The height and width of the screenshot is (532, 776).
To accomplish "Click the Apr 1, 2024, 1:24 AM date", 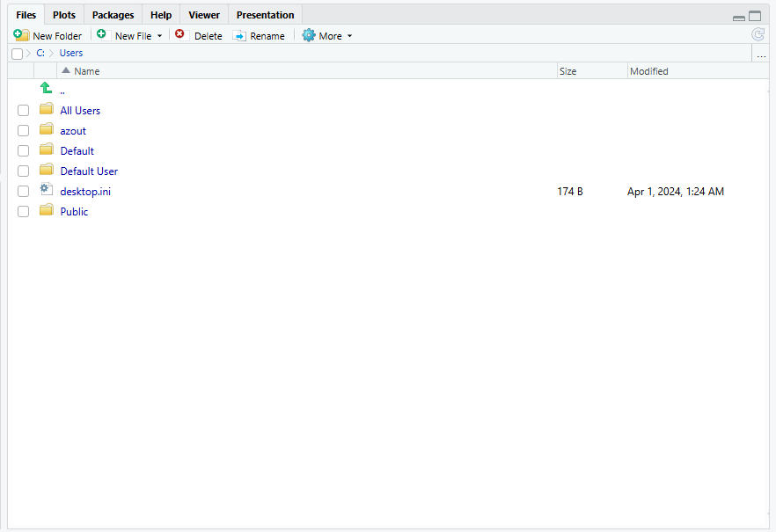I will click(676, 192).
